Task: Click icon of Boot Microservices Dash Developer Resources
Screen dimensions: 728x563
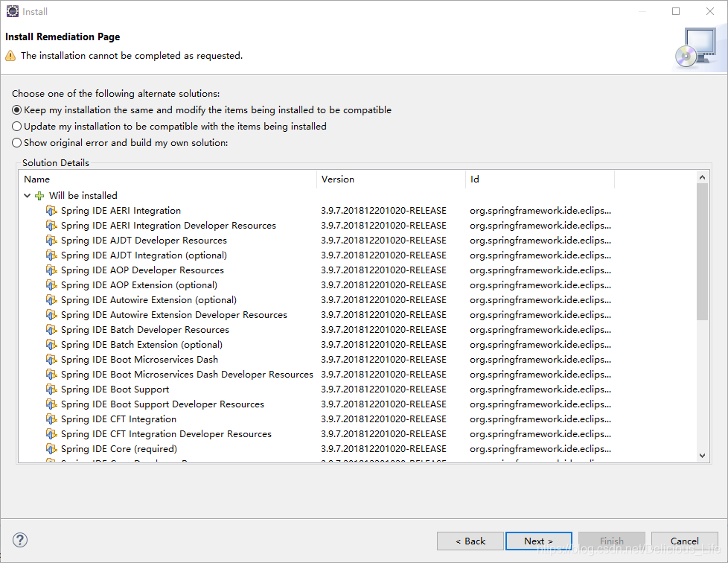Action: pyautogui.click(x=51, y=374)
